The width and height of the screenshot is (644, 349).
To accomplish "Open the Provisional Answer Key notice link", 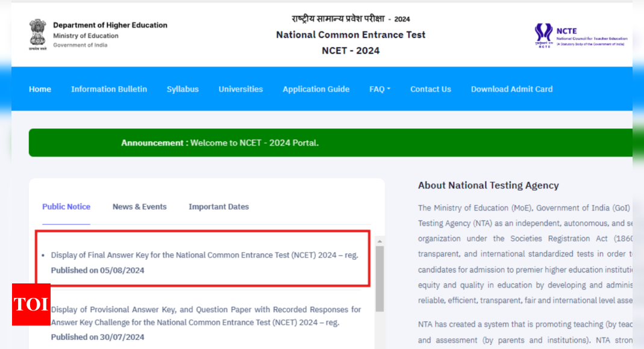I will point(206,316).
